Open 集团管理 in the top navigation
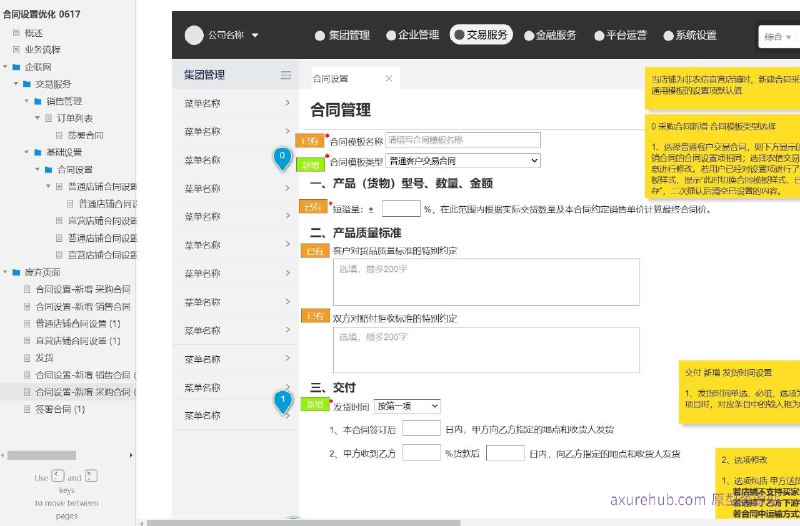 point(342,35)
